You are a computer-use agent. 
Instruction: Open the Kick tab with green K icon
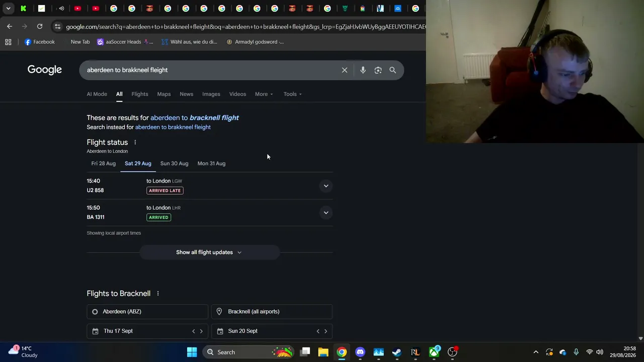tap(23, 8)
